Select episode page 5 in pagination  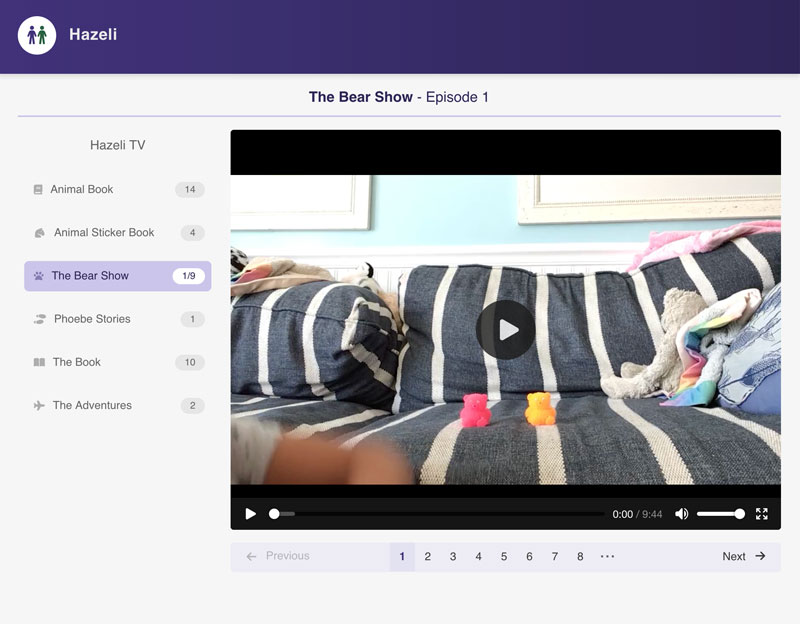[504, 557]
